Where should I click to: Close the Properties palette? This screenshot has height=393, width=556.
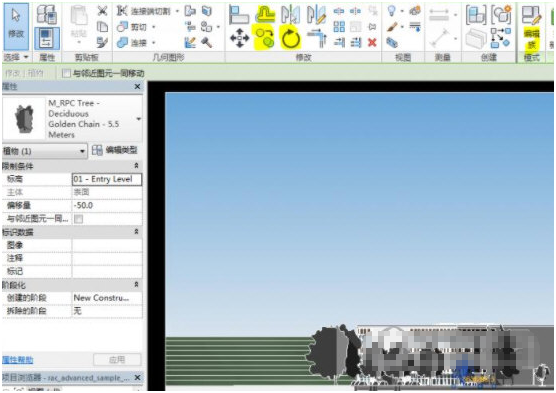coord(138,87)
